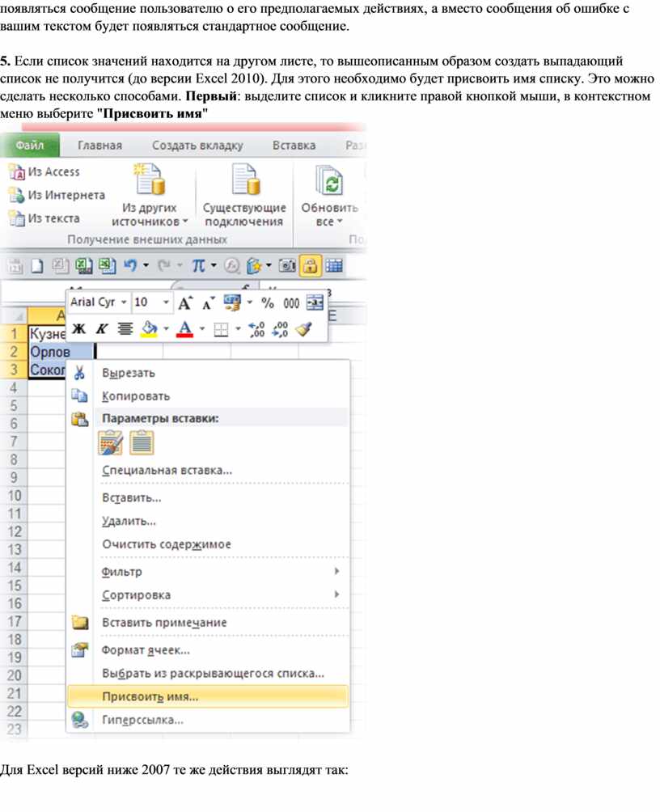Expand the Фильтр submenu

click(207, 573)
